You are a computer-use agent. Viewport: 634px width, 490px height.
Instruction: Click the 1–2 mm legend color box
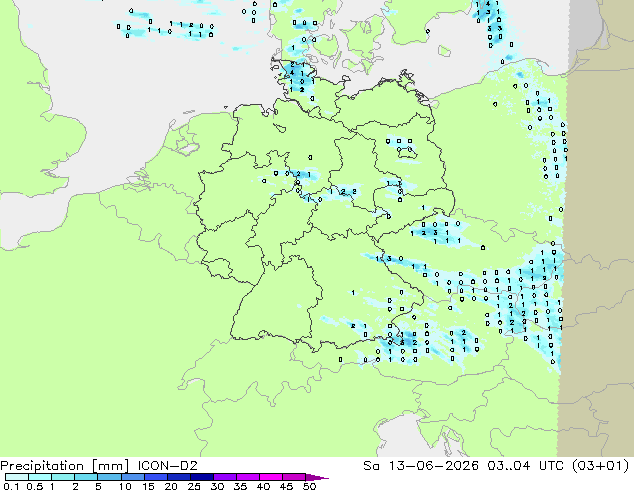coord(63,477)
